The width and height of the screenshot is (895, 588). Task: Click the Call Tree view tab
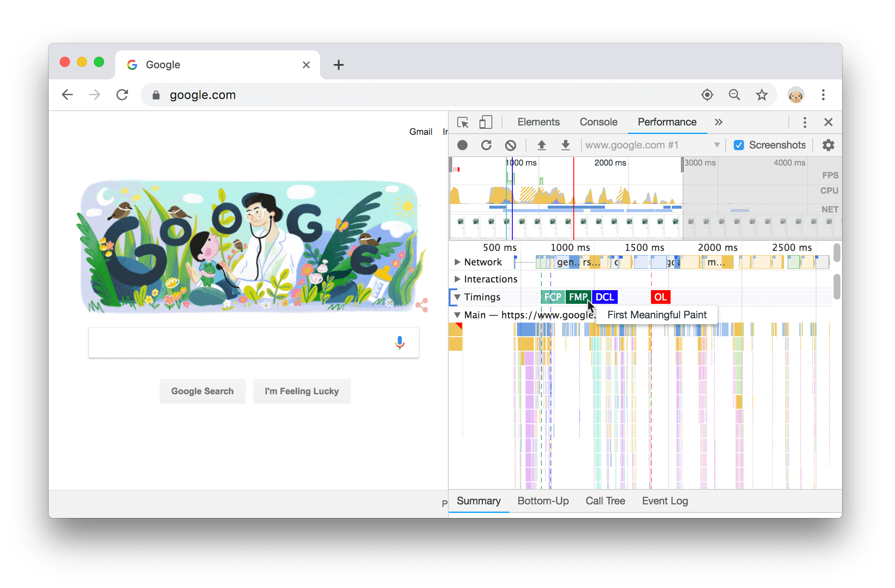tap(604, 501)
